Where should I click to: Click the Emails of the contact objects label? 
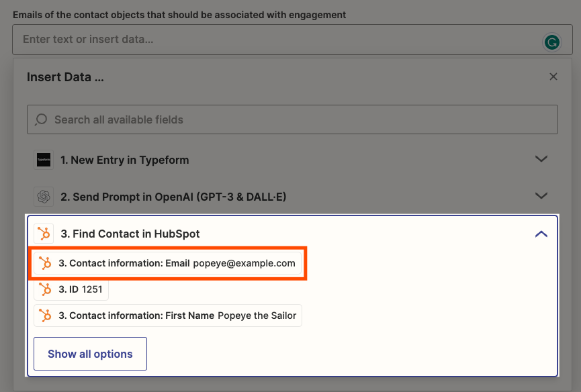(179, 15)
